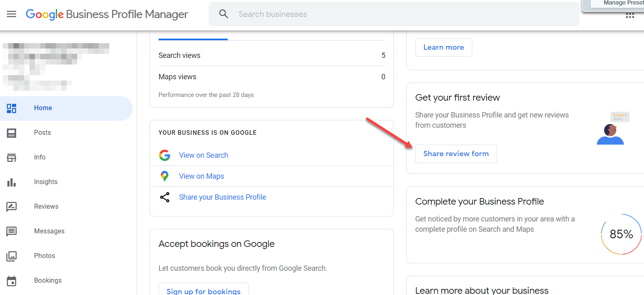Open View on Maps link
Screen dimensions: 644x295
coord(201,176)
